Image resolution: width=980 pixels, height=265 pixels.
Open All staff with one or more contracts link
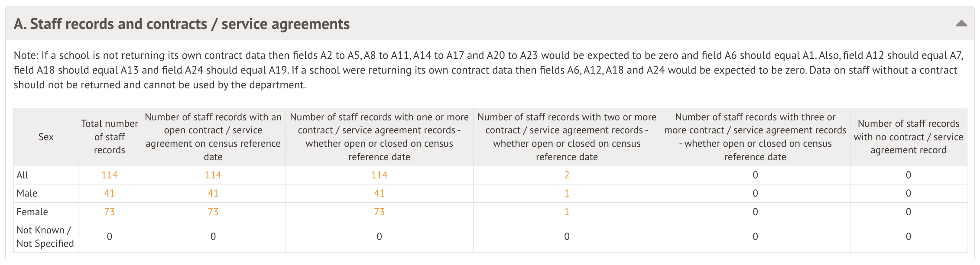[x=379, y=175]
